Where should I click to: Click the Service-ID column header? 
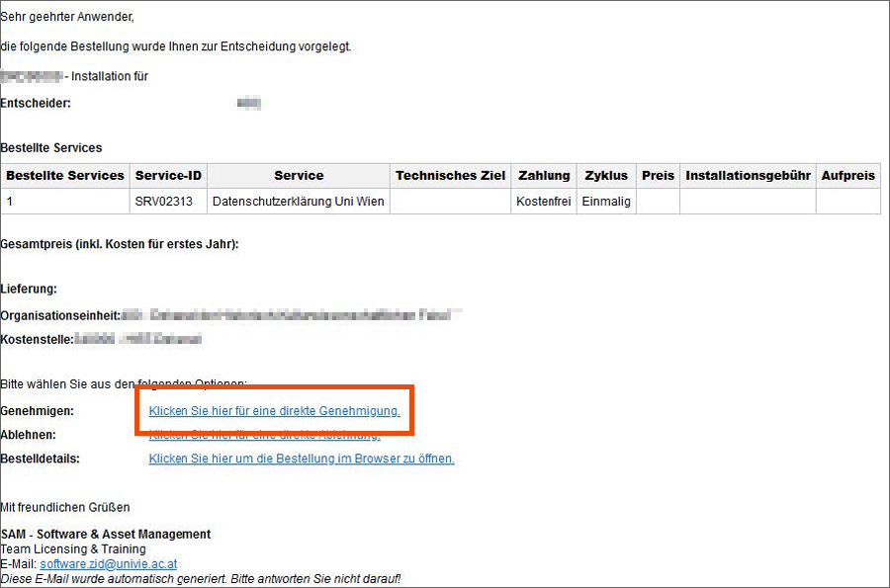pos(168,176)
